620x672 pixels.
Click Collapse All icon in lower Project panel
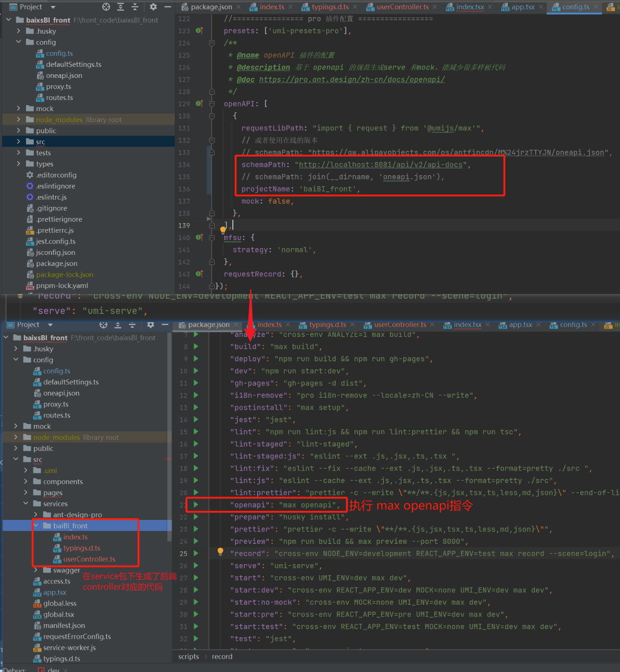[x=132, y=325]
